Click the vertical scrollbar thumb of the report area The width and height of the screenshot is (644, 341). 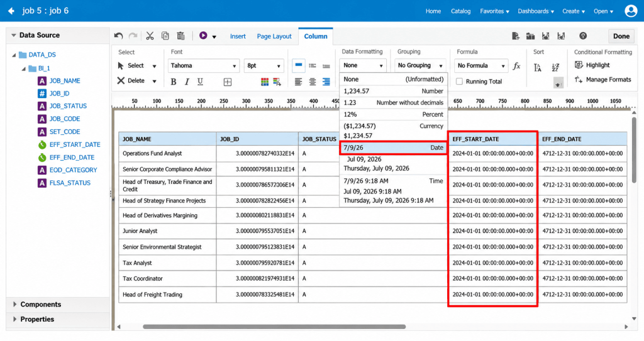[634, 151]
